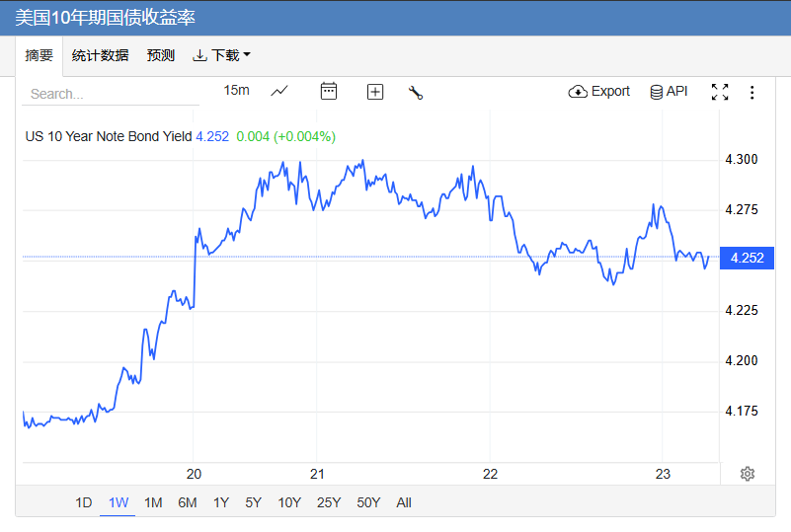Click the 4.200 axis label
The height and width of the screenshot is (532, 791).
[x=741, y=360]
